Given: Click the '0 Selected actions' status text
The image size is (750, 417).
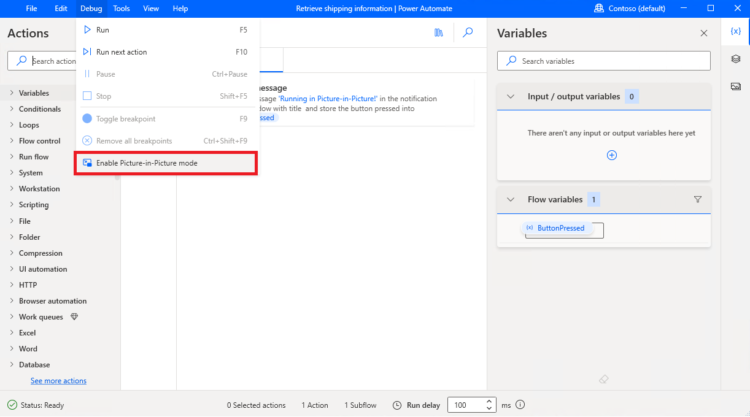Looking at the screenshot, I should 256,405.
